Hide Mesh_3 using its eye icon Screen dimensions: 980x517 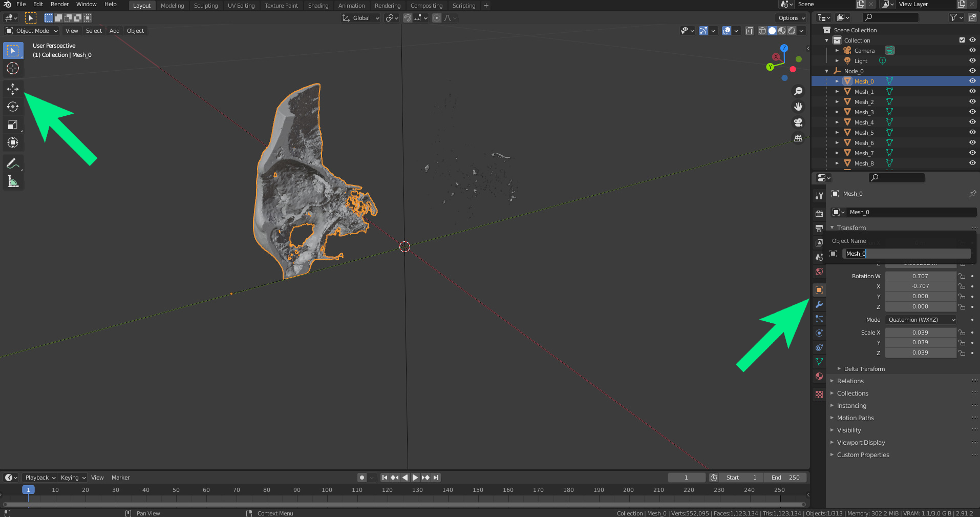(972, 112)
